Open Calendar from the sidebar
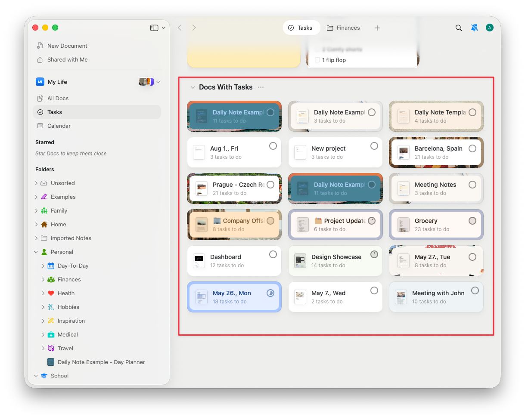The image size is (525, 420). 58,126
